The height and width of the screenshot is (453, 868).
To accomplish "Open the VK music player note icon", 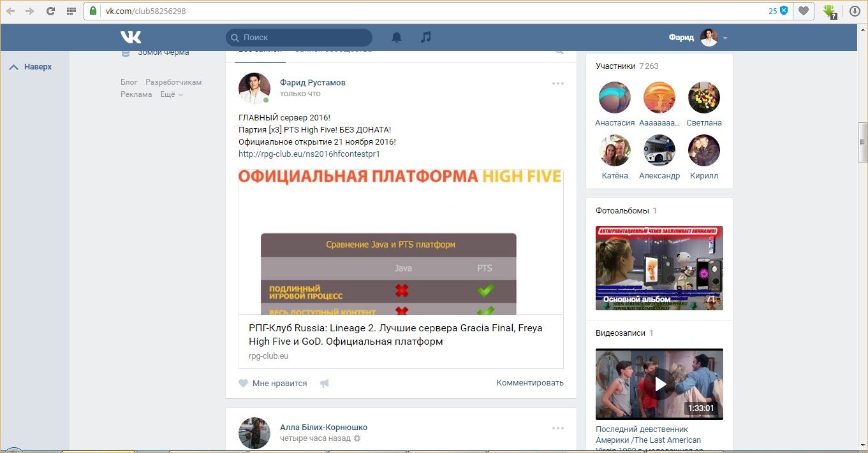I will tap(426, 37).
